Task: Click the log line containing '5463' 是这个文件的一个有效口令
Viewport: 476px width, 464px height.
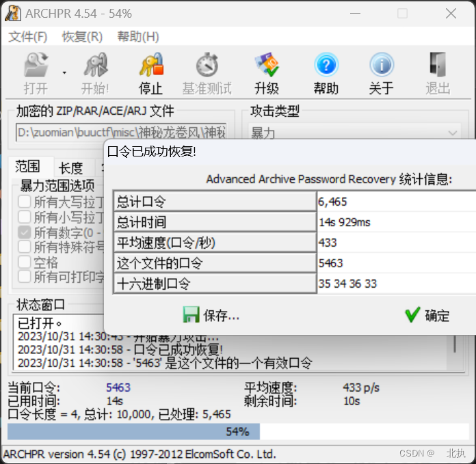Action: coord(165,363)
